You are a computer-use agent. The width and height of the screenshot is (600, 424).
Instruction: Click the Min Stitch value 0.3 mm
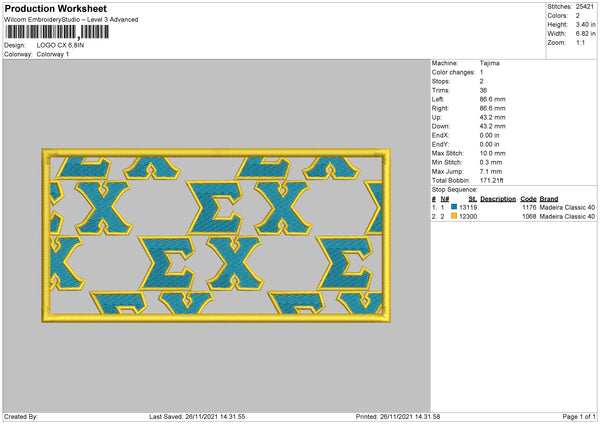point(491,162)
